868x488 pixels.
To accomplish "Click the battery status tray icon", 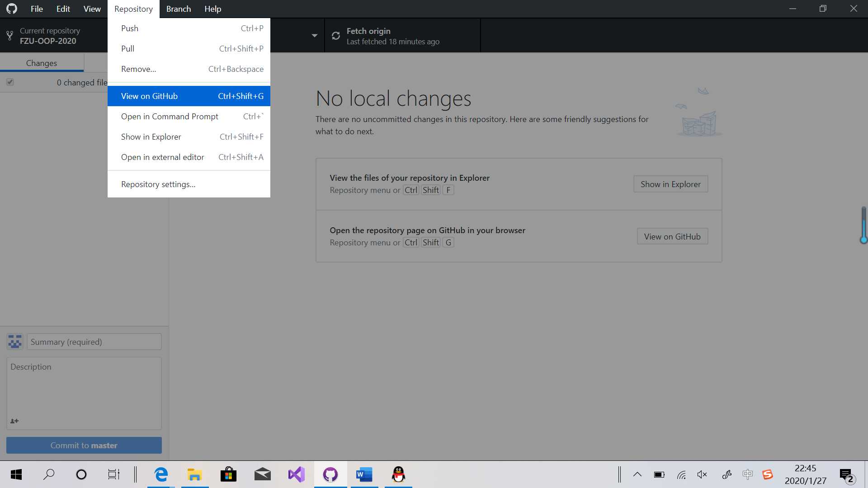I will point(659,474).
